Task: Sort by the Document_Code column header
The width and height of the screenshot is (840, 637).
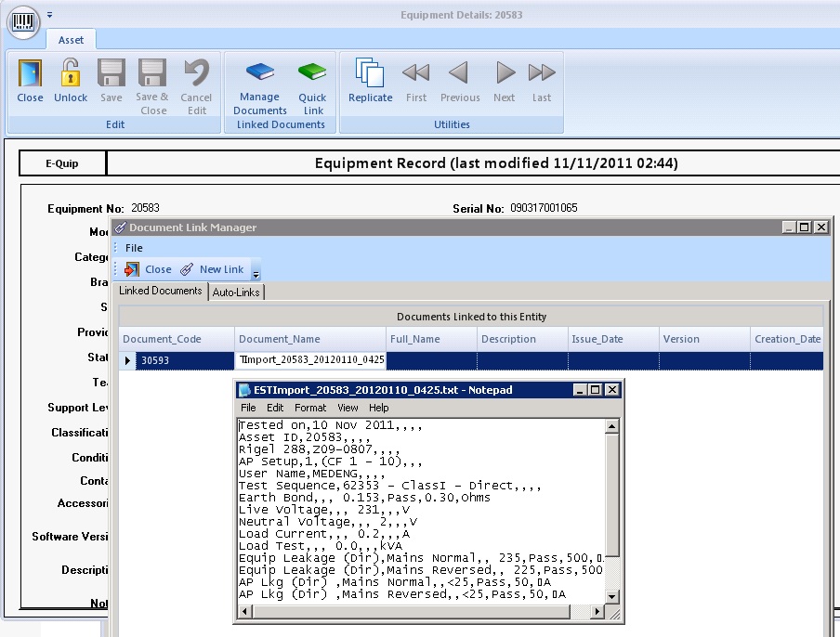Action: tap(177, 339)
